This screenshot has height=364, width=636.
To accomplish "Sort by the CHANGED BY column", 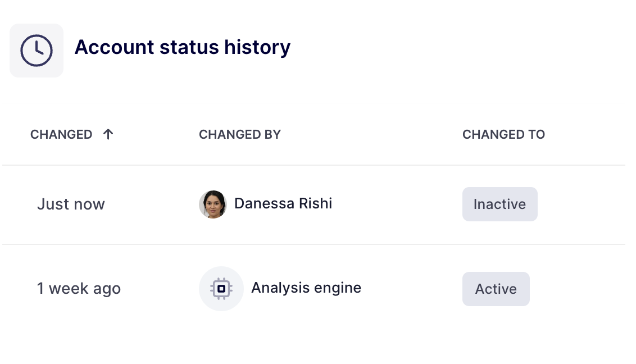I will pyautogui.click(x=239, y=134).
